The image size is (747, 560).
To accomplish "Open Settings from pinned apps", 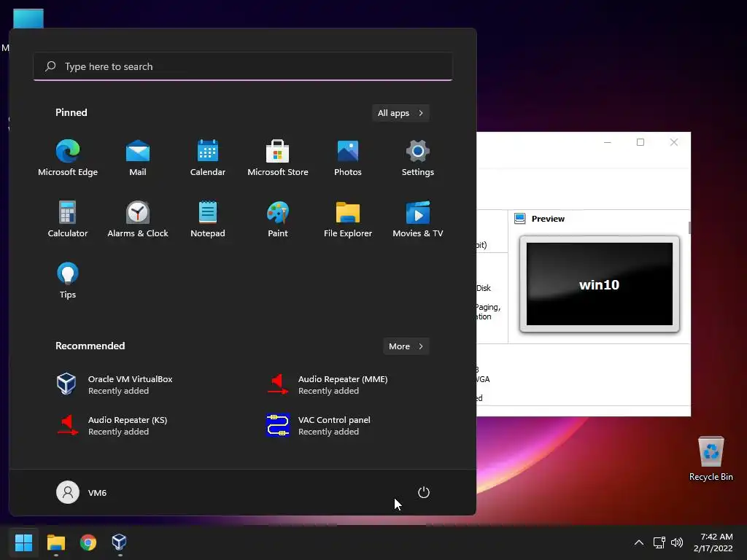I will (x=418, y=158).
